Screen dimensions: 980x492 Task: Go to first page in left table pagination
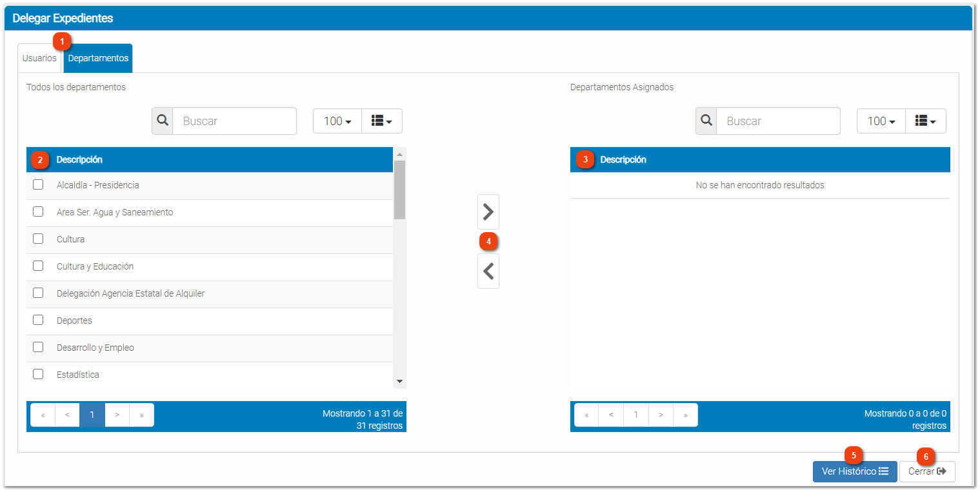coord(43,415)
